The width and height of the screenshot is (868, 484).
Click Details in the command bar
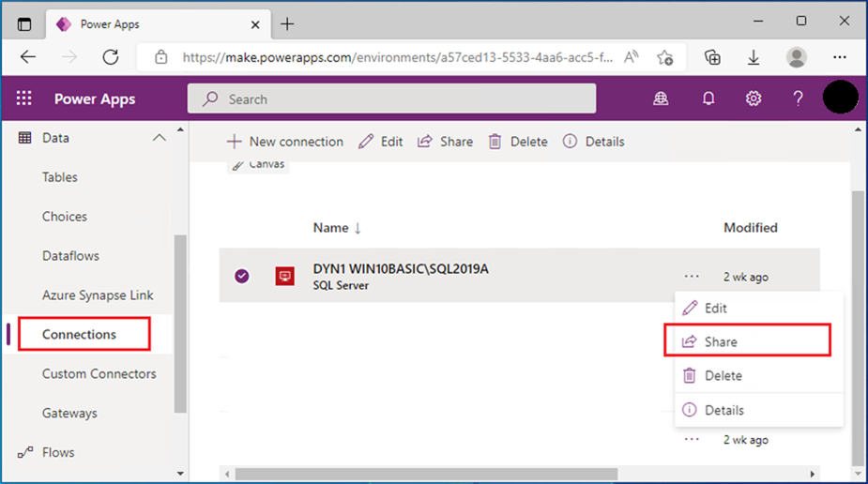coord(593,142)
